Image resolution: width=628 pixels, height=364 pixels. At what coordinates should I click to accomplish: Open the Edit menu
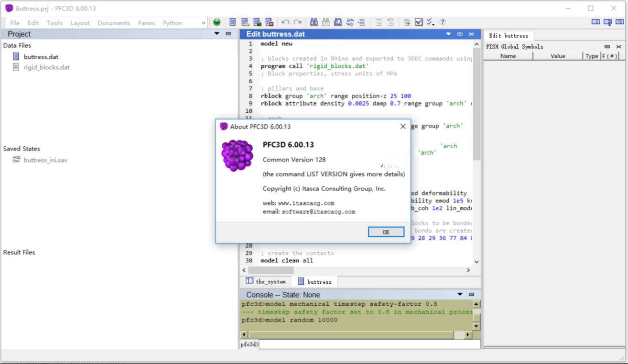pyautogui.click(x=33, y=23)
